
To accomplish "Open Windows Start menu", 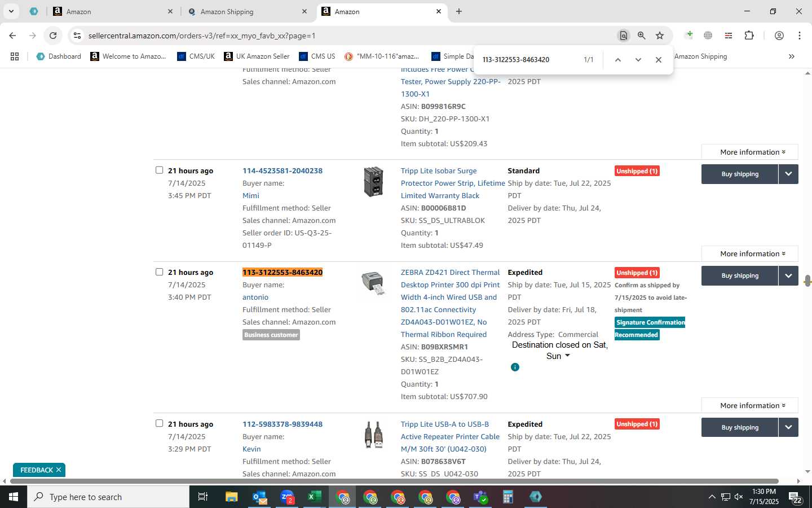I will [14, 497].
